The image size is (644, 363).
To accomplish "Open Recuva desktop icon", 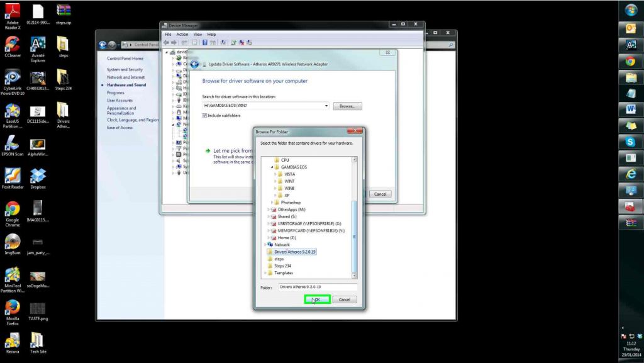I will tap(13, 342).
